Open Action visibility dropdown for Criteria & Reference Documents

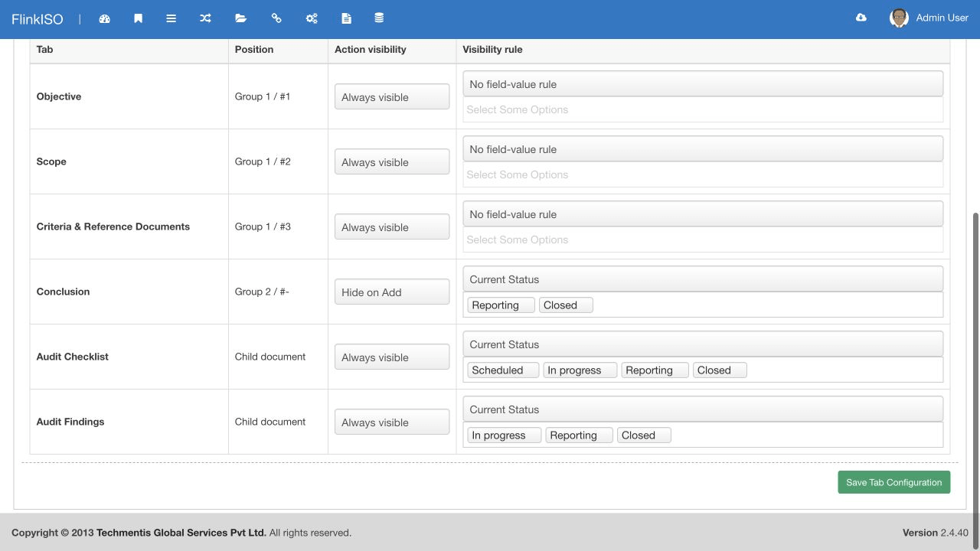pyautogui.click(x=392, y=227)
